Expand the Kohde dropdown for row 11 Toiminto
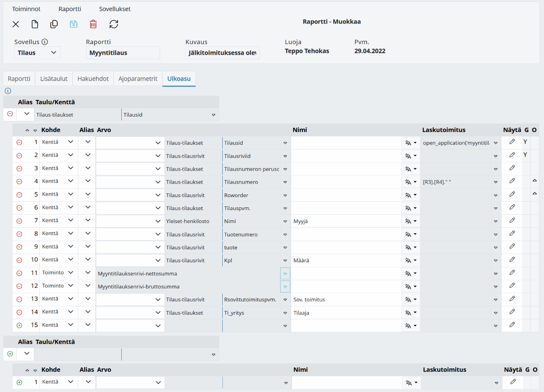The height and width of the screenshot is (392, 544). pyautogui.click(x=70, y=273)
